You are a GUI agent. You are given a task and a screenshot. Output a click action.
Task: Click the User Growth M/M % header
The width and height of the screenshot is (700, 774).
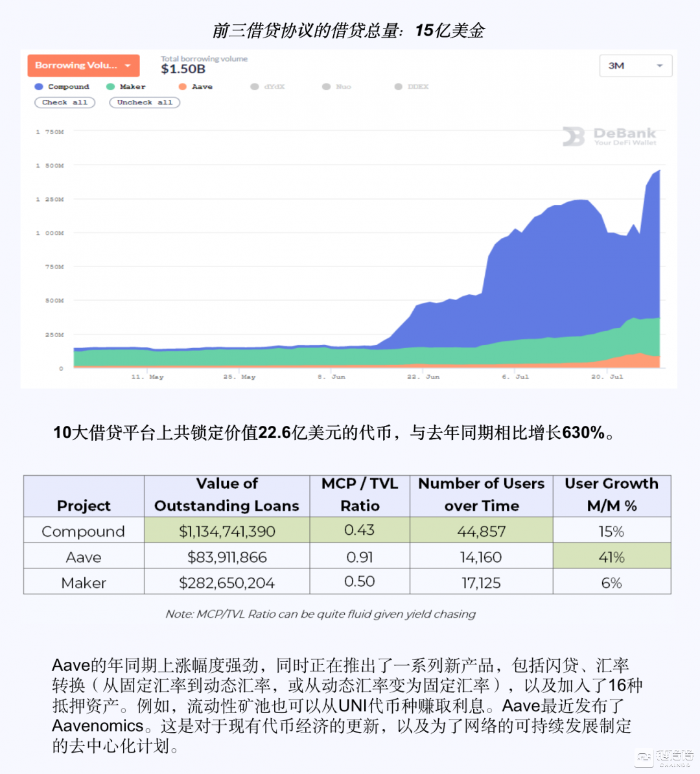(612, 496)
